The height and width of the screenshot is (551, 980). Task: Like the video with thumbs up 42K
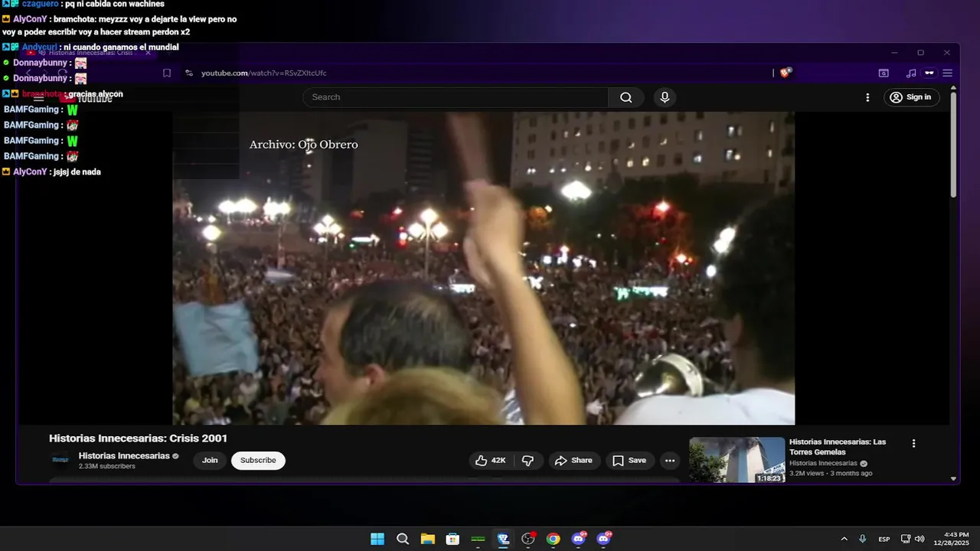[x=490, y=460]
